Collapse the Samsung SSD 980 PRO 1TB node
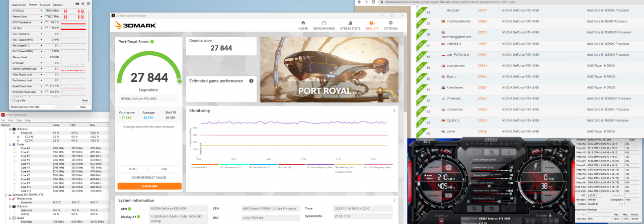This screenshot has width=644, height=224. tap(5, 195)
